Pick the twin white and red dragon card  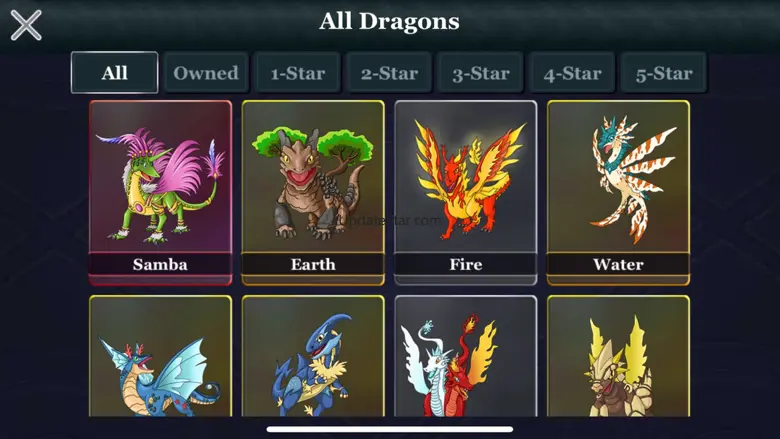466,356
